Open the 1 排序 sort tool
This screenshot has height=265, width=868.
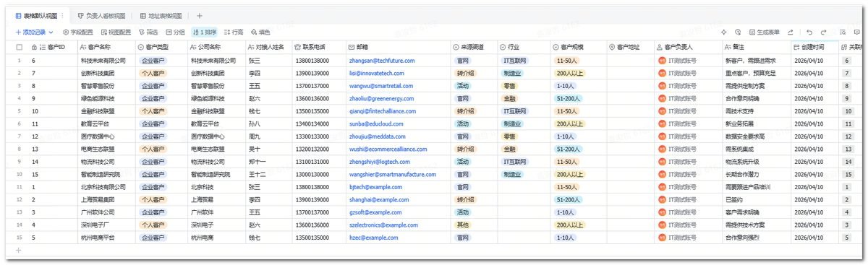(204, 32)
